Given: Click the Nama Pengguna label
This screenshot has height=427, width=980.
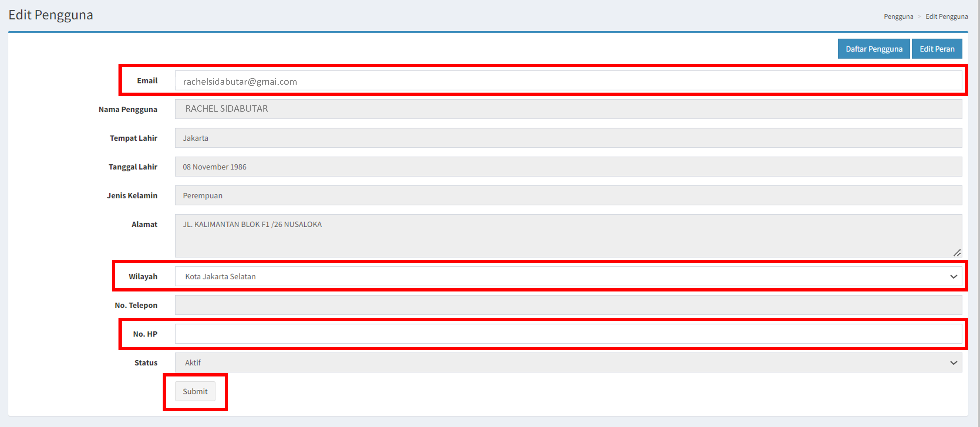Looking at the screenshot, I should pyautogui.click(x=128, y=109).
